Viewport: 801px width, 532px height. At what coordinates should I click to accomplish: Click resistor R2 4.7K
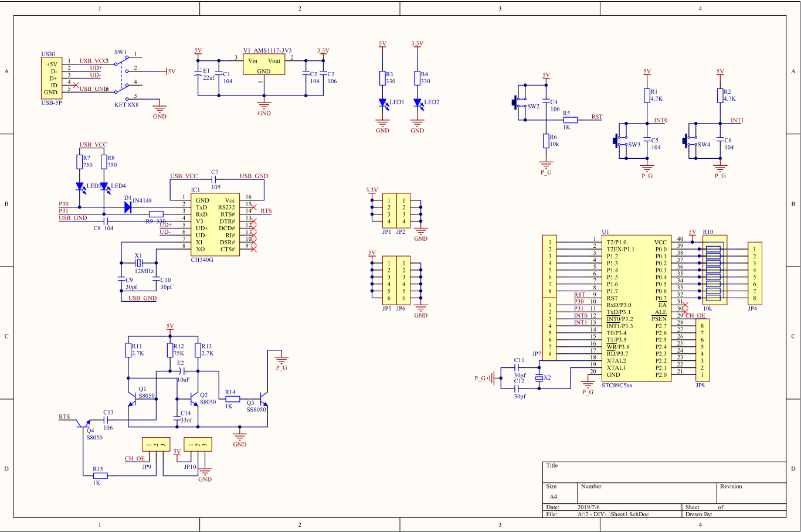coord(720,96)
